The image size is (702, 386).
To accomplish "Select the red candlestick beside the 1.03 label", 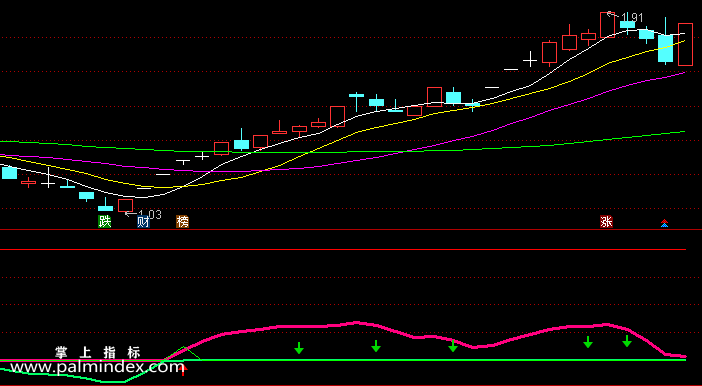I will coord(125,206).
